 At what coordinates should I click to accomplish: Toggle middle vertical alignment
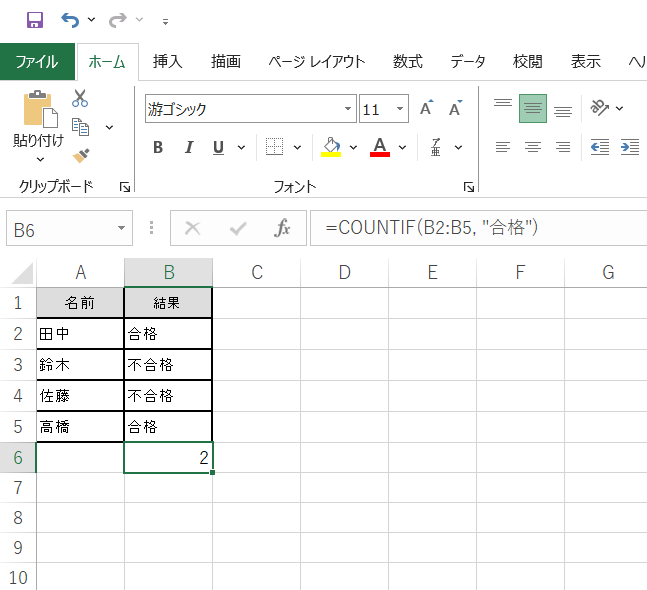tap(533, 109)
